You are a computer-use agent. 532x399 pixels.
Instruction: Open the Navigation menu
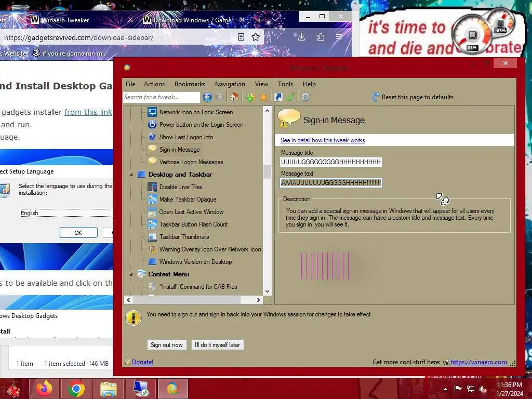point(230,84)
